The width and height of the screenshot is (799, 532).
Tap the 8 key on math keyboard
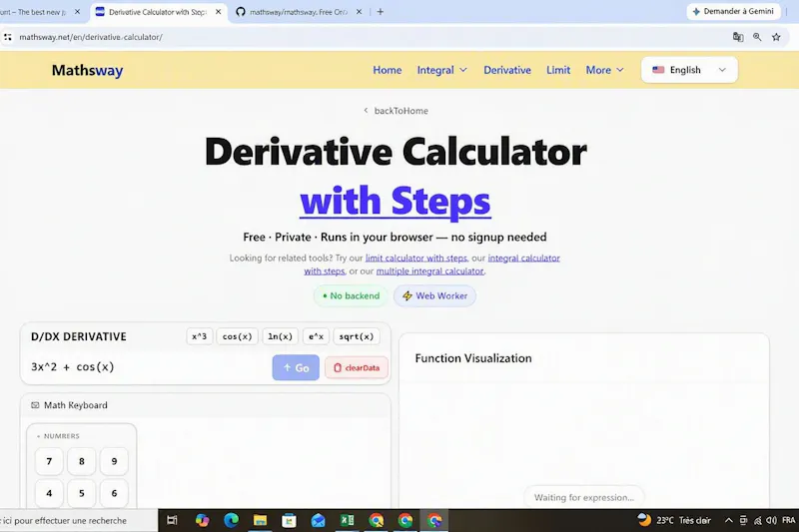(82, 461)
